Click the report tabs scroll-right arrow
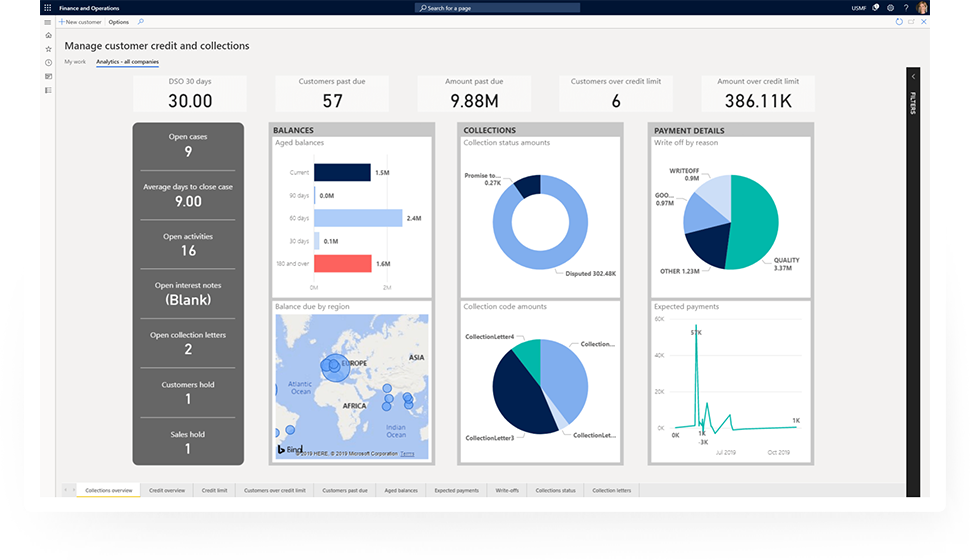 [x=73, y=490]
